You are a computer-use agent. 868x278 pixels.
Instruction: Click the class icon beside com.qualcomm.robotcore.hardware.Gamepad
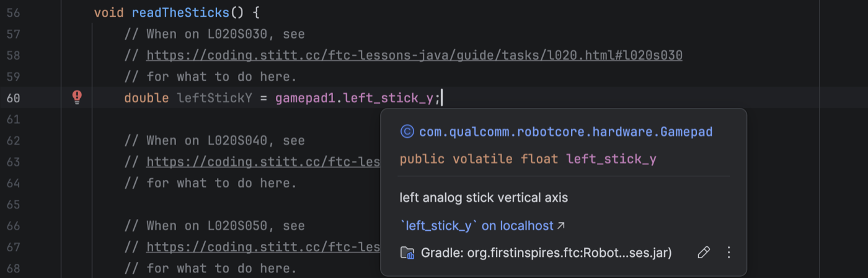pos(407,132)
